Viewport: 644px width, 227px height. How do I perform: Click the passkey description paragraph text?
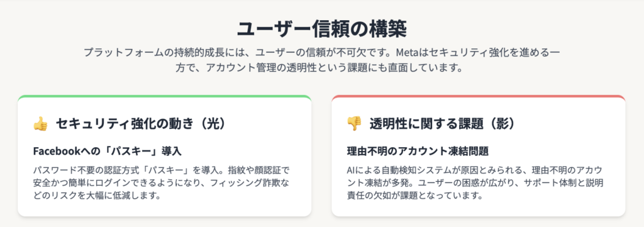point(164,182)
